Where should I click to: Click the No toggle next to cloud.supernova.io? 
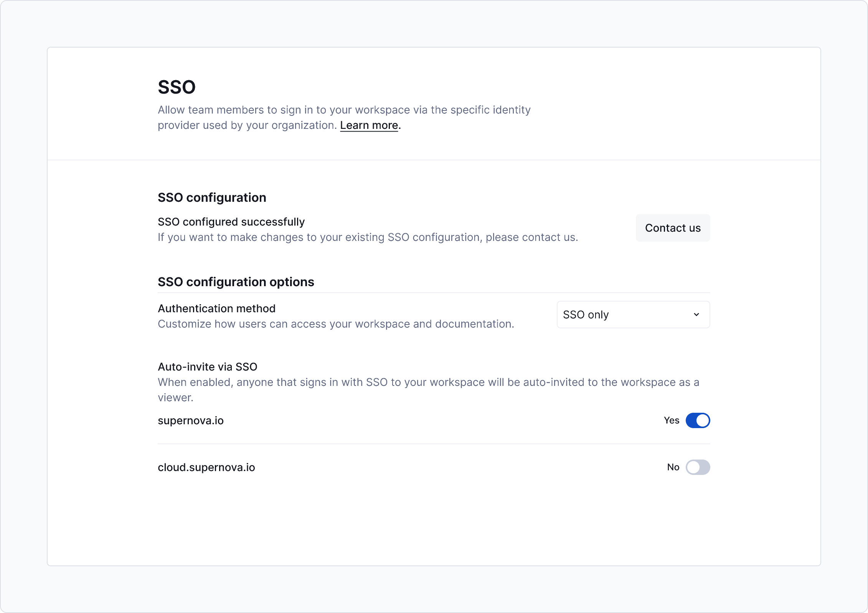pos(698,467)
